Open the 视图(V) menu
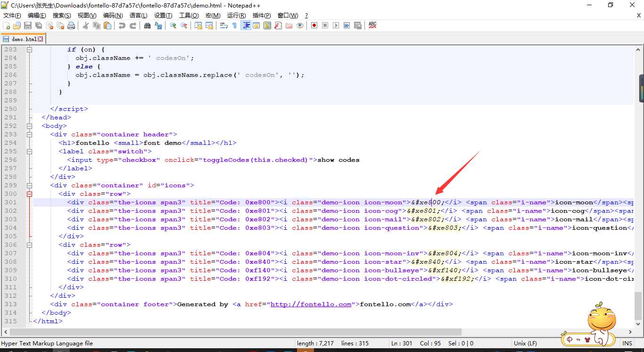Viewport: 644px width, 352px height. (x=87, y=16)
